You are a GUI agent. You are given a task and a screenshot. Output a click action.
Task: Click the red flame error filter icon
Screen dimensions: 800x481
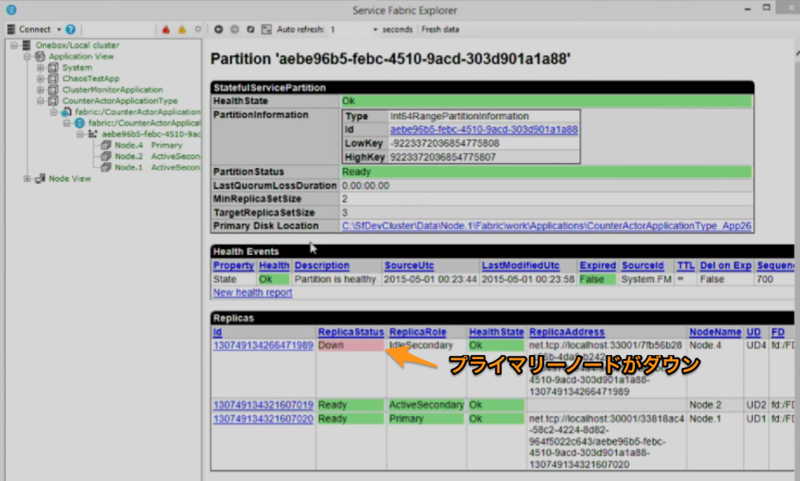tap(166, 29)
